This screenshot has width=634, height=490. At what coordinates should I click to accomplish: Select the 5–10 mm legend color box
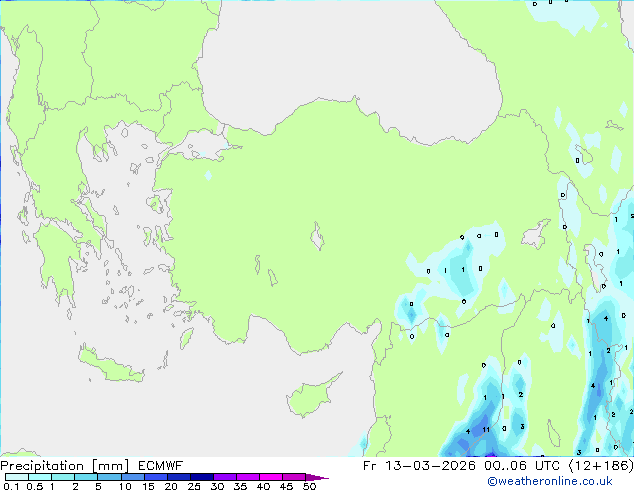(109, 477)
